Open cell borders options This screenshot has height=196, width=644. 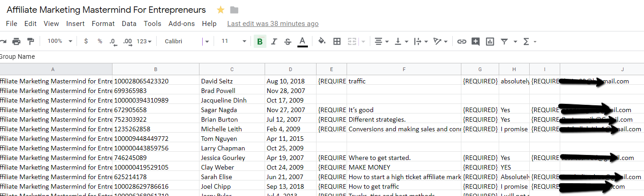click(x=337, y=41)
